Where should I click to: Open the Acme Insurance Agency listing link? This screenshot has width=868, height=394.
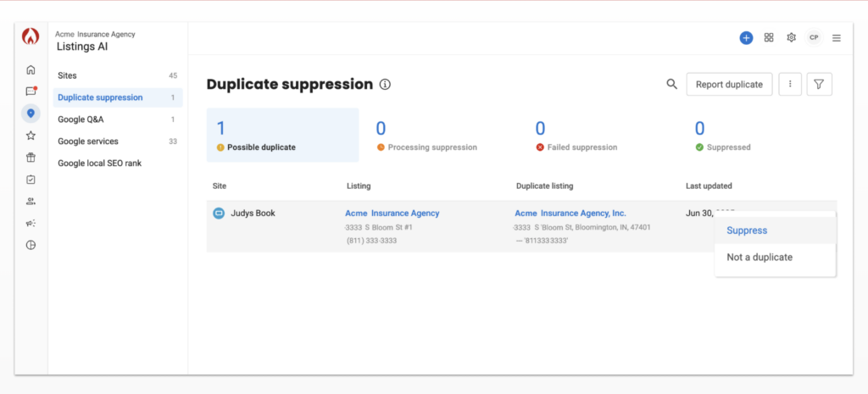click(392, 213)
